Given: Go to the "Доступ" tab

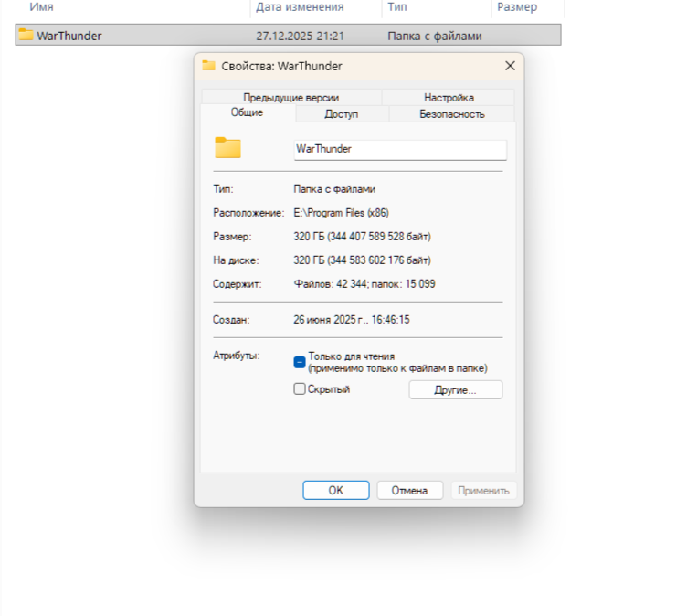Looking at the screenshot, I should coord(342,114).
